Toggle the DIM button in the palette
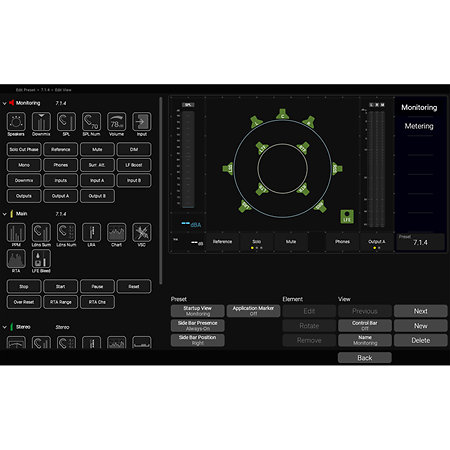This screenshot has height=450, width=450. tap(134, 149)
